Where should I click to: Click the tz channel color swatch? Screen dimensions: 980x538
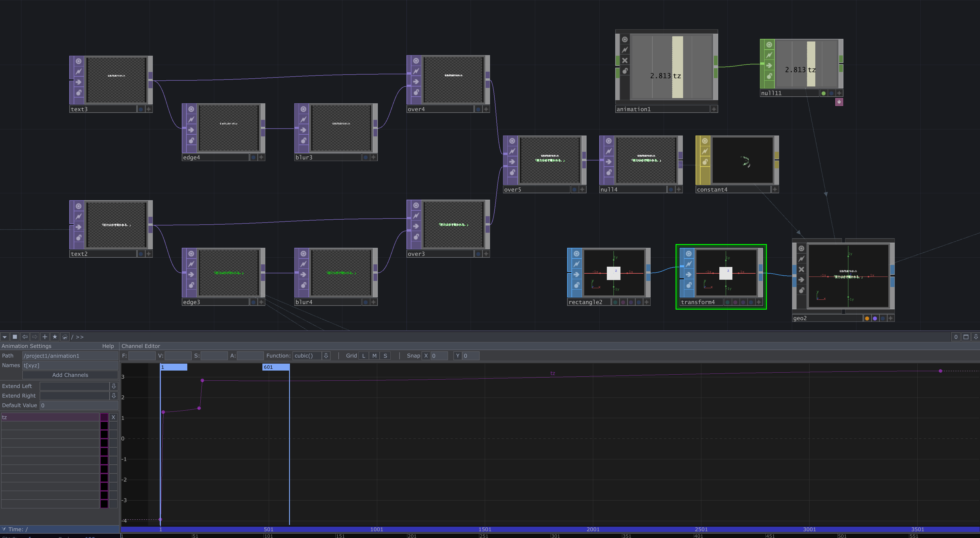[104, 418]
